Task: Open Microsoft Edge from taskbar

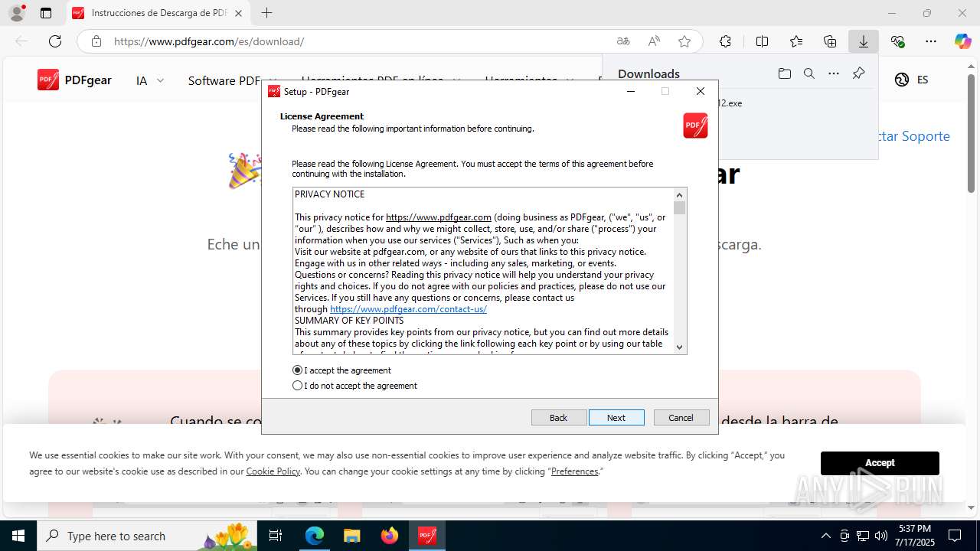Action: pyautogui.click(x=315, y=536)
